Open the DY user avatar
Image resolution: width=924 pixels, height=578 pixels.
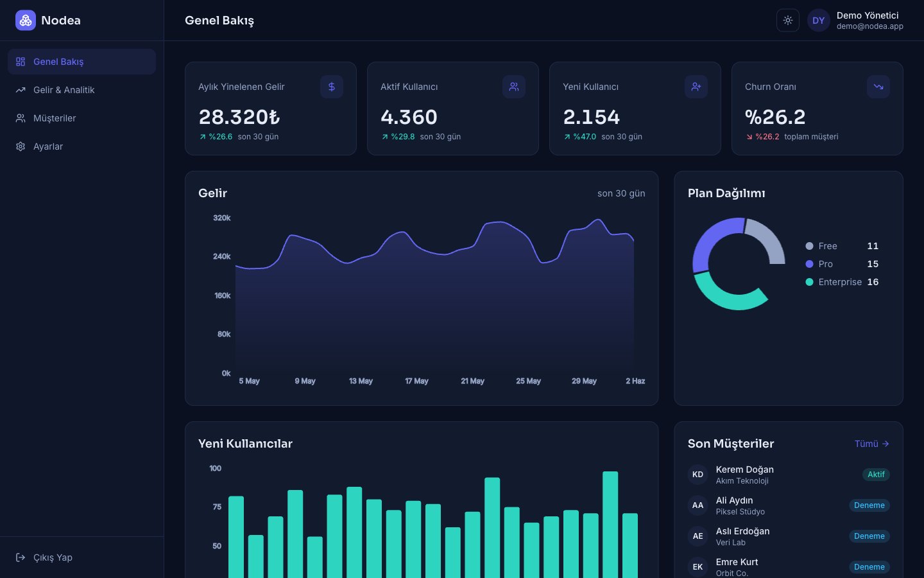point(819,21)
